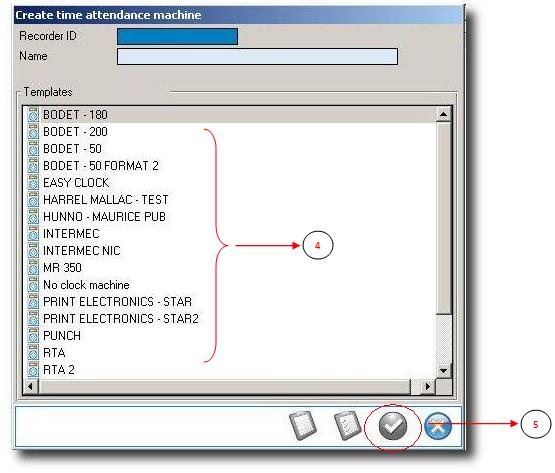Click the vertical scrollbar thumb
The width and height of the screenshot is (555, 473).
[444, 218]
